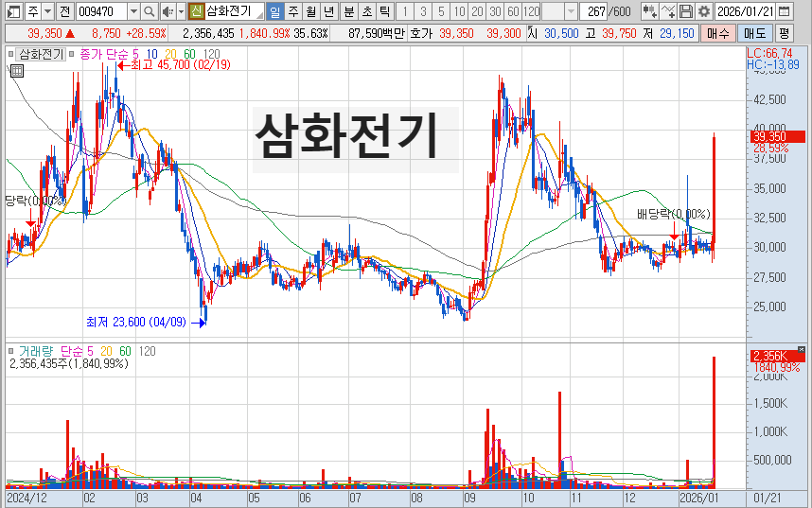Click the 배당락(0.00%) marker label

point(674,214)
